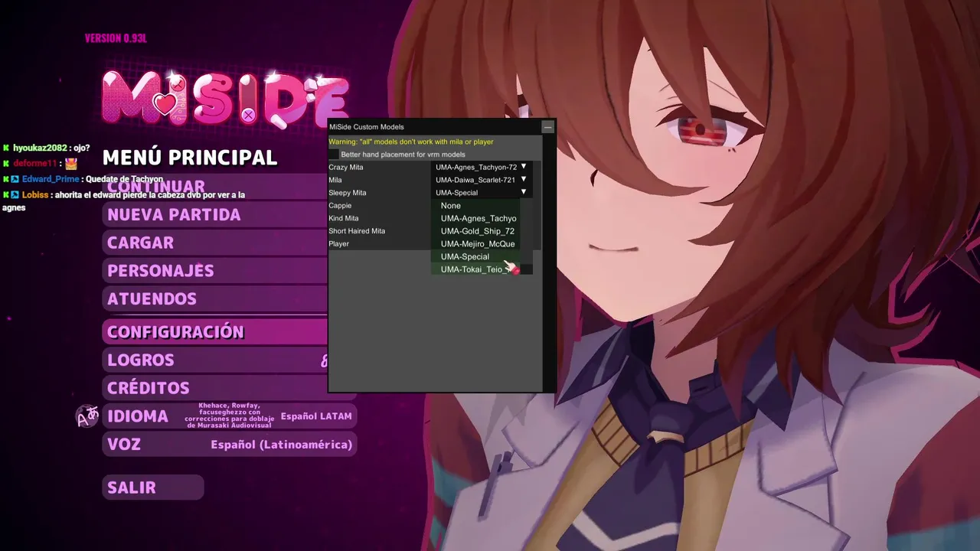Choose UMA-Agnes_Tachyon in the open list
980x551 pixels.
475,218
